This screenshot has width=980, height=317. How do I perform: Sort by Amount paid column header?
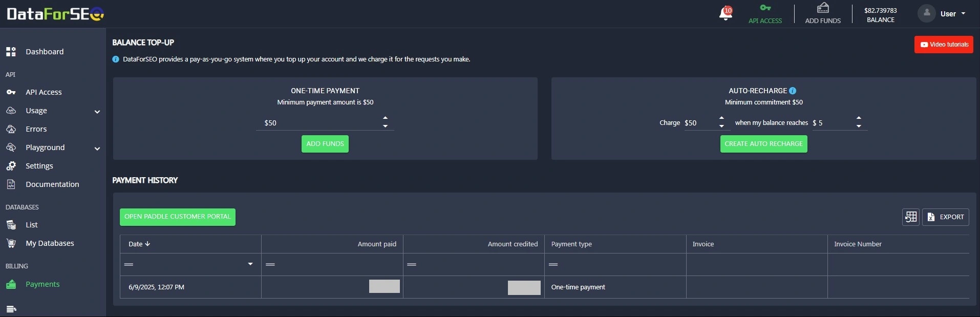pyautogui.click(x=332, y=244)
